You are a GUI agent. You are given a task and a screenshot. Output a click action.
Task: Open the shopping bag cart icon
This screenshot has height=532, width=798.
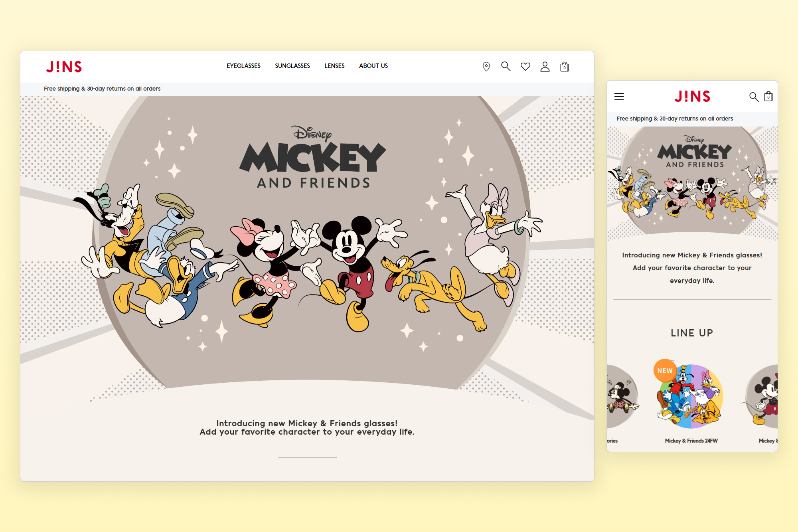(x=565, y=67)
